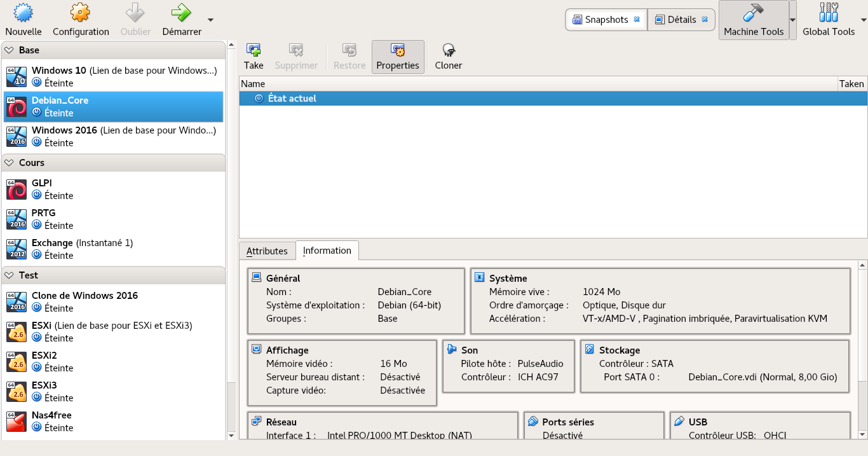
Task: Click the Debian (64-bit) system value
Action: click(x=409, y=305)
